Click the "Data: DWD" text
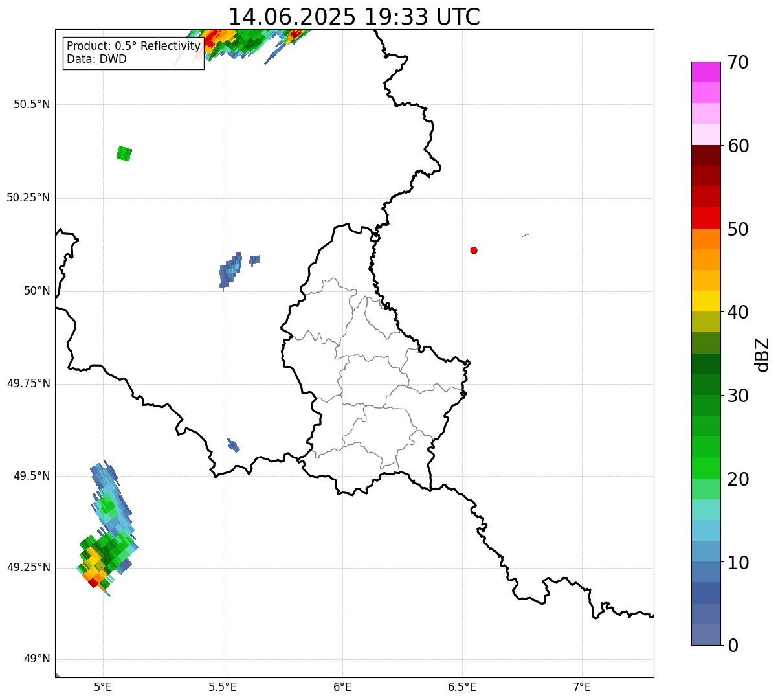Image resolution: width=778 pixels, height=700 pixels. pos(96,59)
